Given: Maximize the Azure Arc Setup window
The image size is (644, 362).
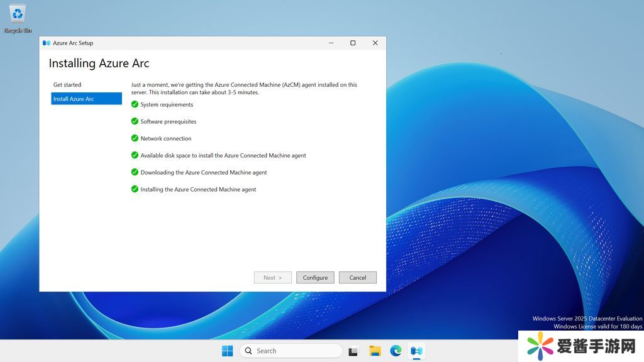Looking at the screenshot, I should (x=353, y=43).
